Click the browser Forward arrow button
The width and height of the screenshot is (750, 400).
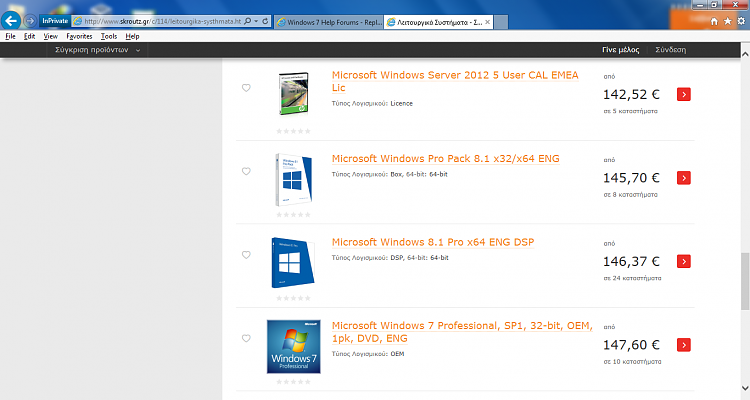tap(30, 21)
